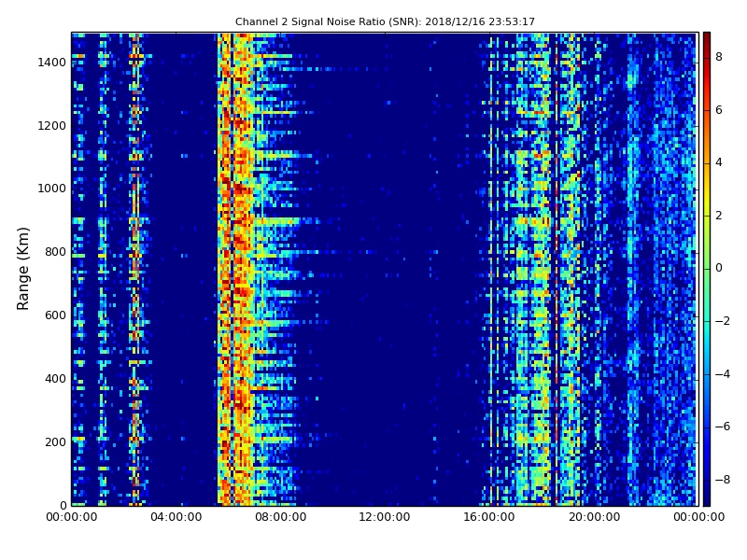This screenshot has height=560, width=747.
Task: Click the 'Range (Km)' y-axis label
Action: pos(22,269)
